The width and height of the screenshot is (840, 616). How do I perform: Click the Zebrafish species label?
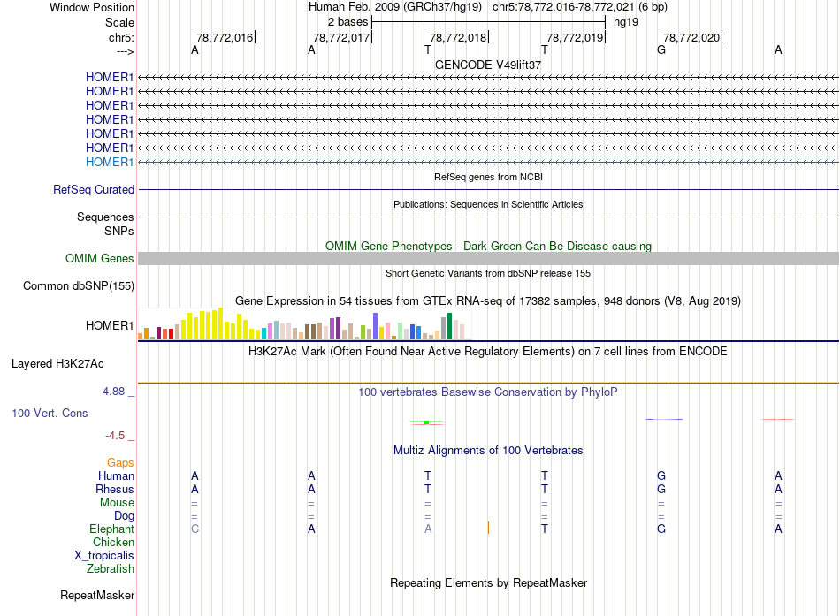click(x=111, y=568)
